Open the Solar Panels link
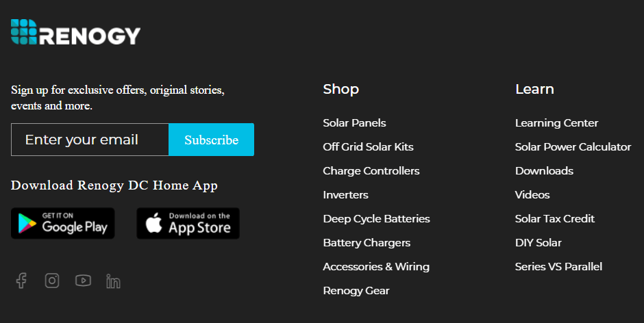Viewport: 644px width, 323px height. pyautogui.click(x=354, y=123)
